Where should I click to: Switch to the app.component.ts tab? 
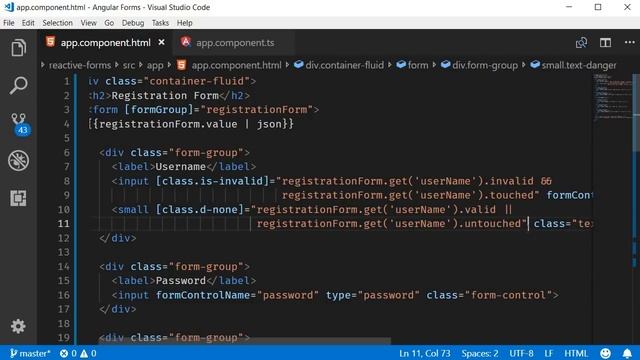pos(235,42)
